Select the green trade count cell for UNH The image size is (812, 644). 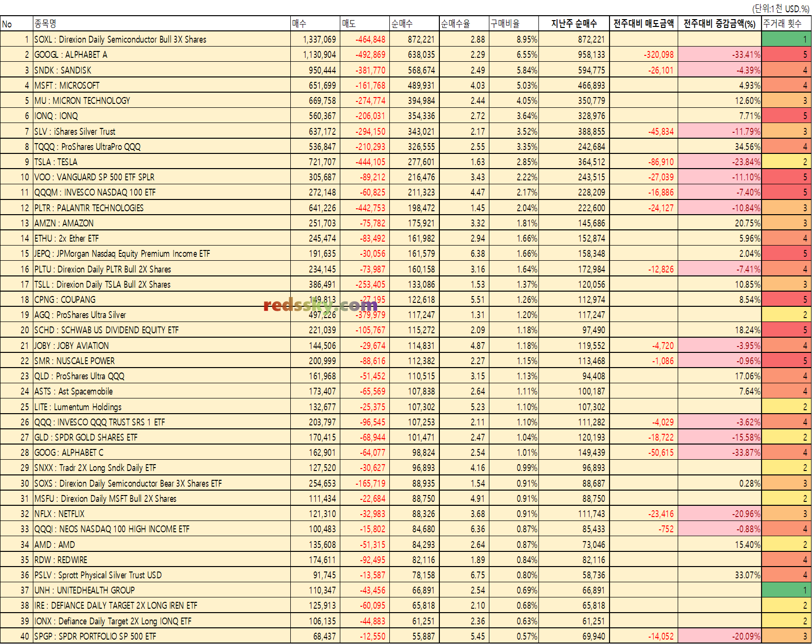[x=786, y=590]
